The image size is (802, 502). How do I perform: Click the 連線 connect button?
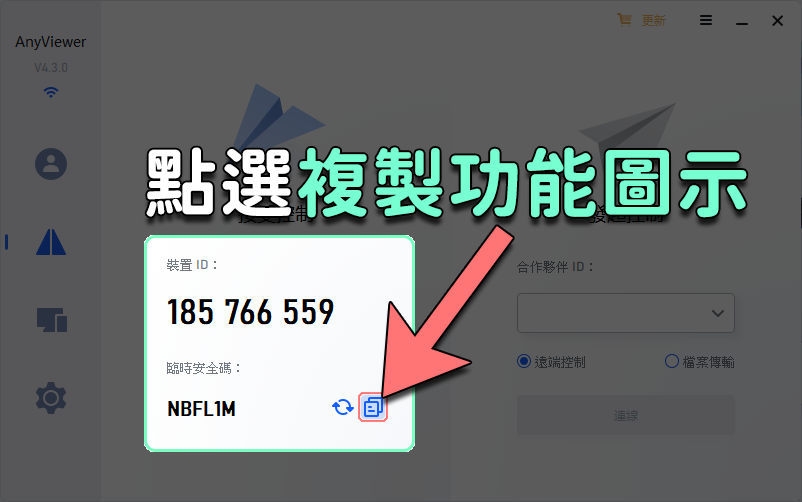(x=626, y=415)
